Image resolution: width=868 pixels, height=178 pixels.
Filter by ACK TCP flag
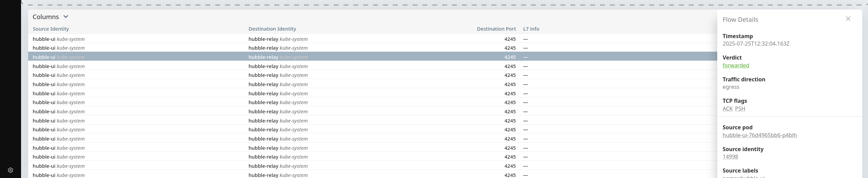point(727,109)
